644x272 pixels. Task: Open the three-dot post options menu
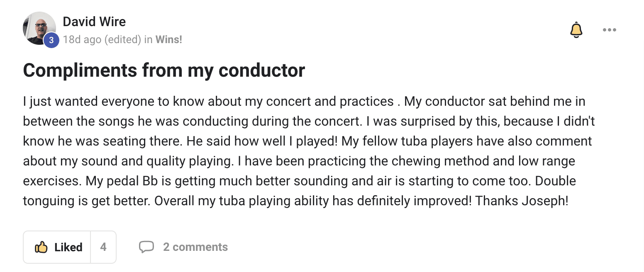(609, 30)
